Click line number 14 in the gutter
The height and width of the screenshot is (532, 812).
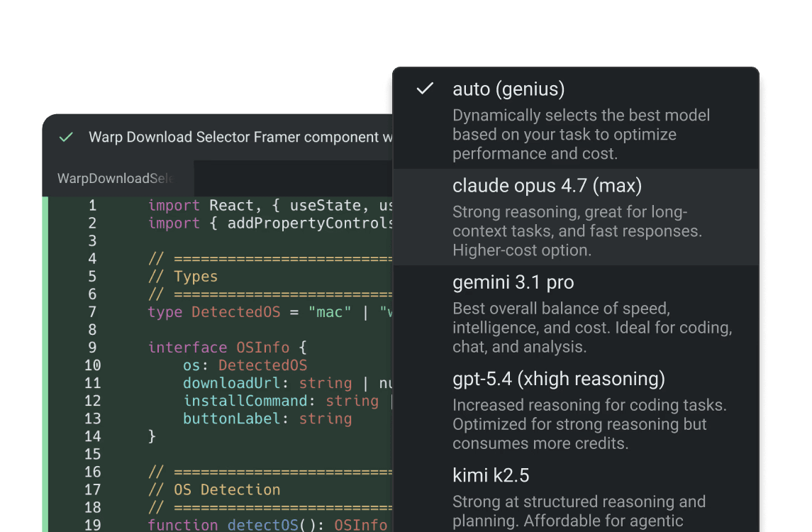[x=92, y=437]
